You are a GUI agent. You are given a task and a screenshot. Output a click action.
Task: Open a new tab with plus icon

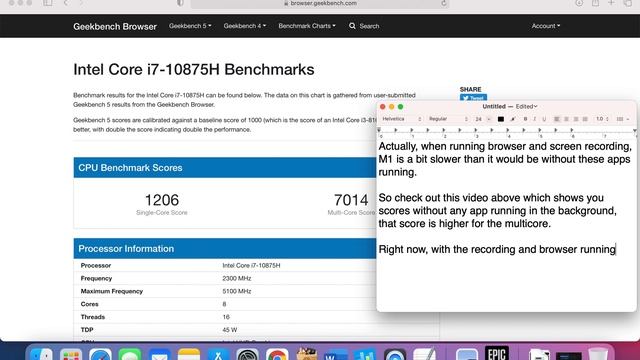point(611,3)
